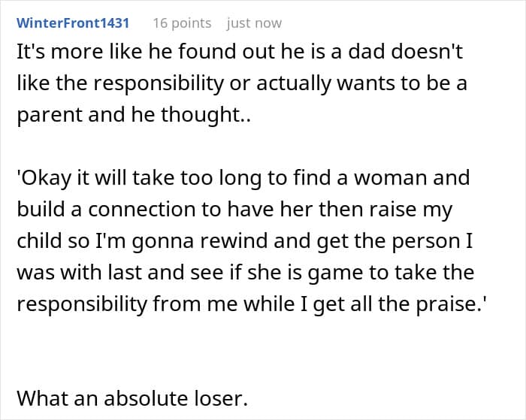This screenshot has height=420, width=526.
Task: Click the text "parent and he thought.."
Action: [134, 115]
